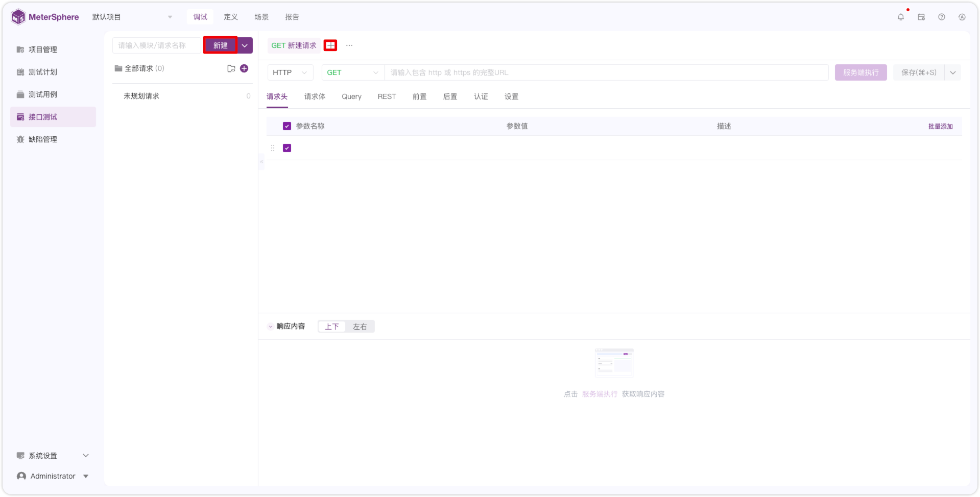Add a new request tab with the plus icon

[330, 45]
